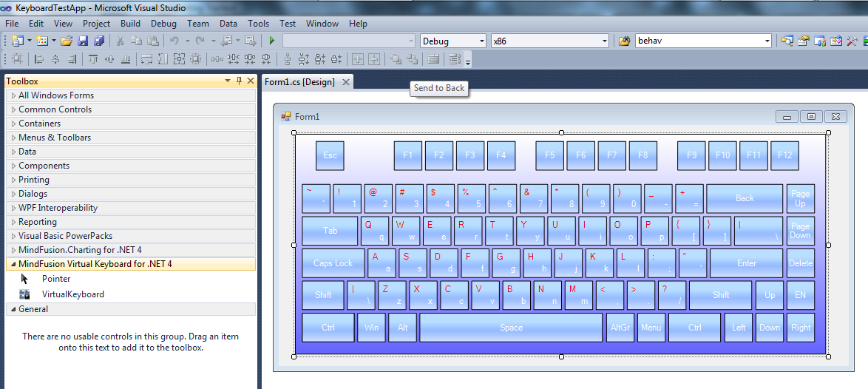Open the Build menu
868x389 pixels.
[130, 23]
